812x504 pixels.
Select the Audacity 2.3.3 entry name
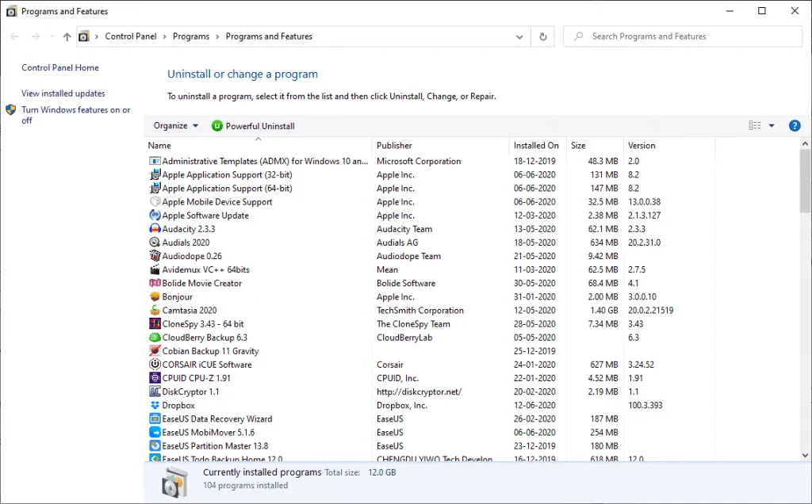189,229
